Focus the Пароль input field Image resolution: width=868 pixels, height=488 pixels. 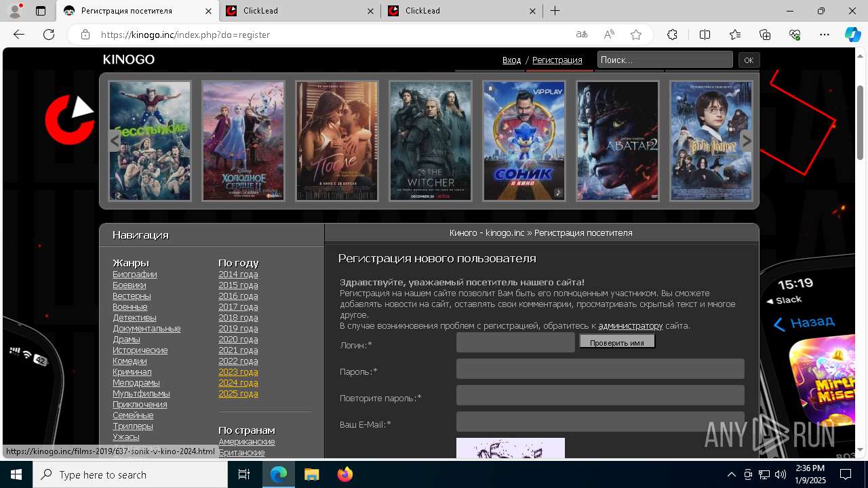pyautogui.click(x=600, y=369)
